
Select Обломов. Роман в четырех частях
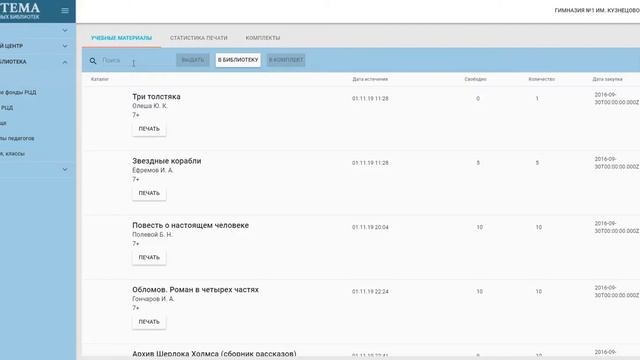(x=195, y=290)
